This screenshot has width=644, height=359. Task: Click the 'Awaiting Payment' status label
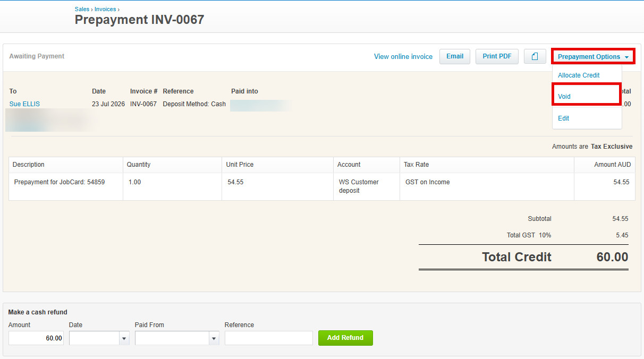(x=37, y=56)
